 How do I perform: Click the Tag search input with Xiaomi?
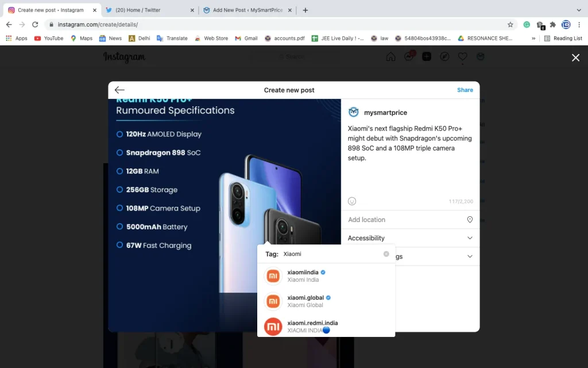tap(332, 254)
